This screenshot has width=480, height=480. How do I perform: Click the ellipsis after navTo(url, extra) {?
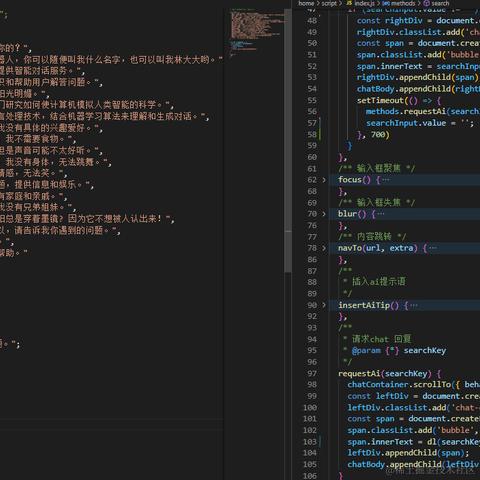[433, 248]
